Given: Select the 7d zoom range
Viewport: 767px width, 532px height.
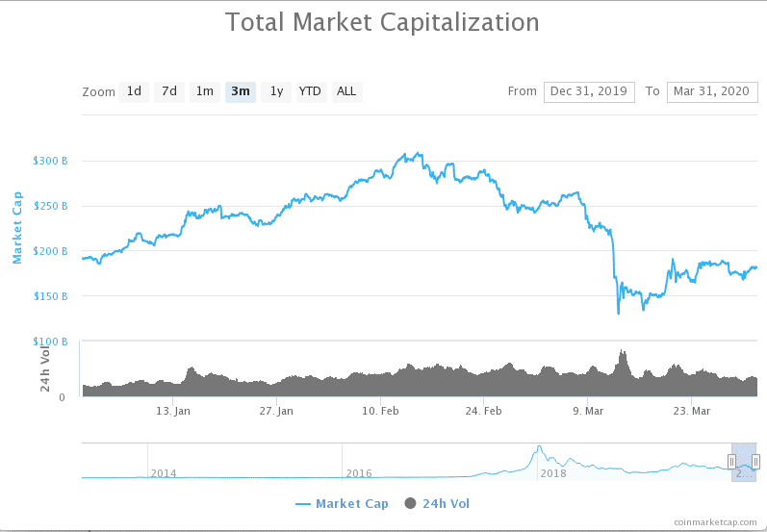Looking at the screenshot, I should click(x=169, y=92).
